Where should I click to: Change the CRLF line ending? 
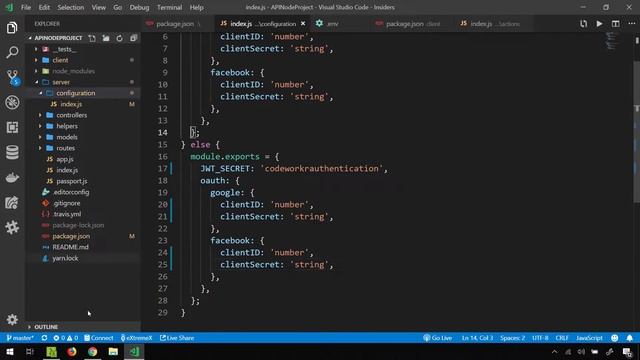[562, 338]
